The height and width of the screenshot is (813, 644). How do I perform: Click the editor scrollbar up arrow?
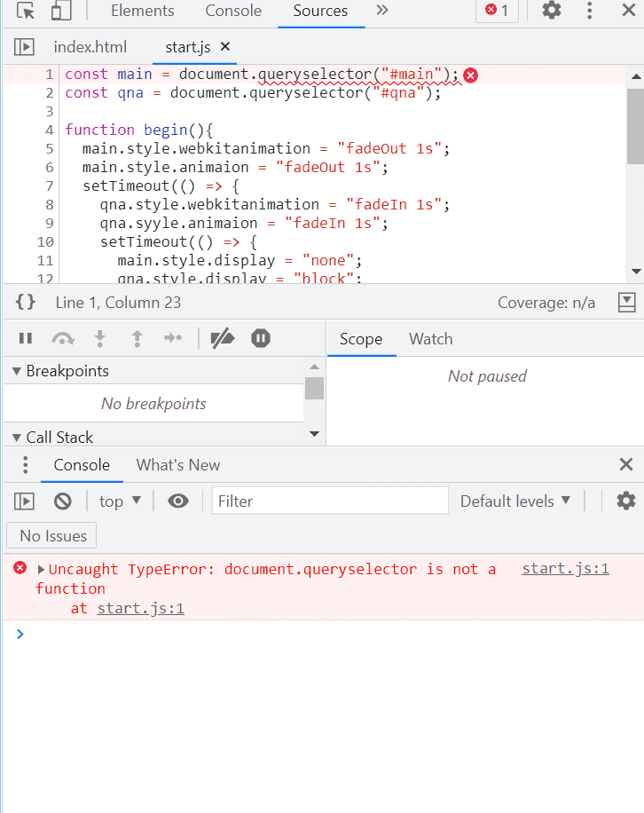636,76
